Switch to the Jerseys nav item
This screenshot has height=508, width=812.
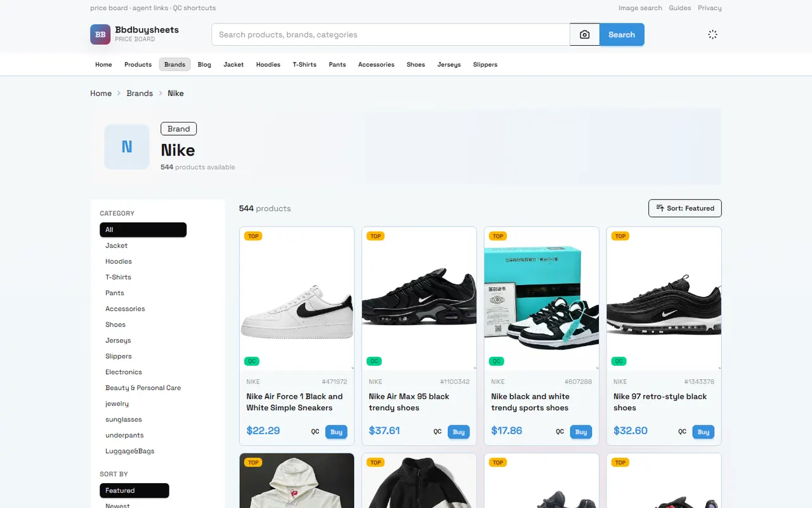click(449, 64)
